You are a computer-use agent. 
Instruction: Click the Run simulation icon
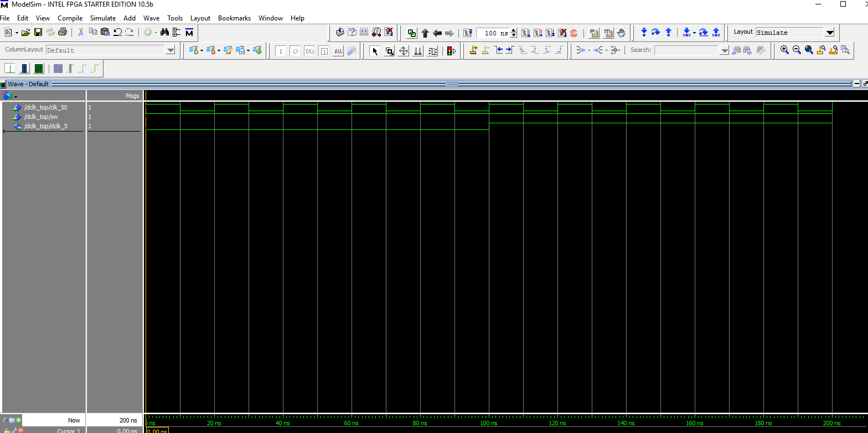pyautogui.click(x=525, y=33)
